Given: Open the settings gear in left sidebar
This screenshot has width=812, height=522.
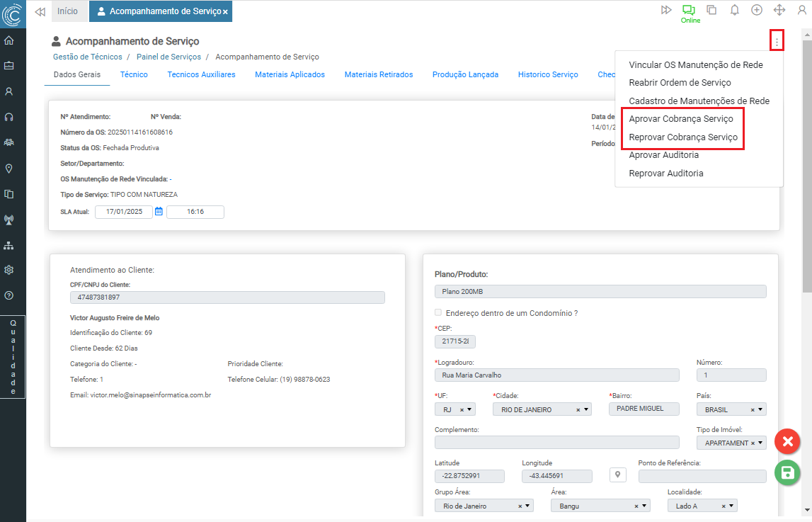Looking at the screenshot, I should (x=9, y=270).
